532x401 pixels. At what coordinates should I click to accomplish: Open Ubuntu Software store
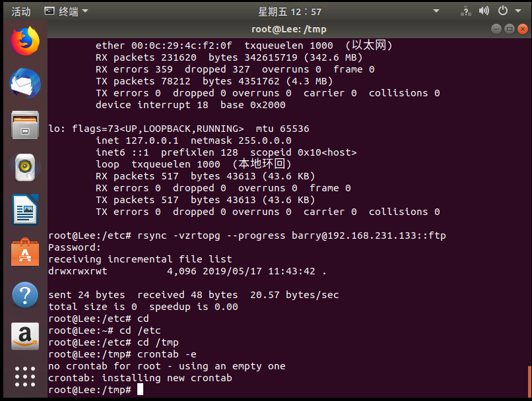click(25, 251)
